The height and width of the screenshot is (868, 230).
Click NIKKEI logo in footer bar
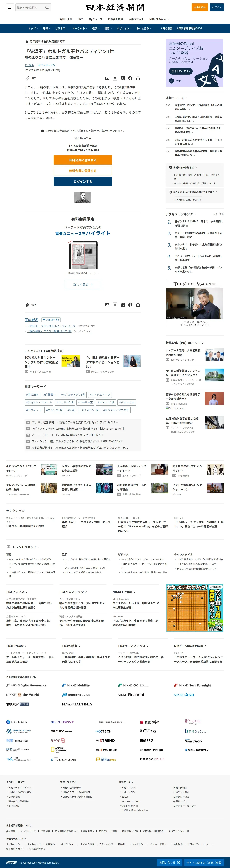pyautogui.click(x=11, y=863)
